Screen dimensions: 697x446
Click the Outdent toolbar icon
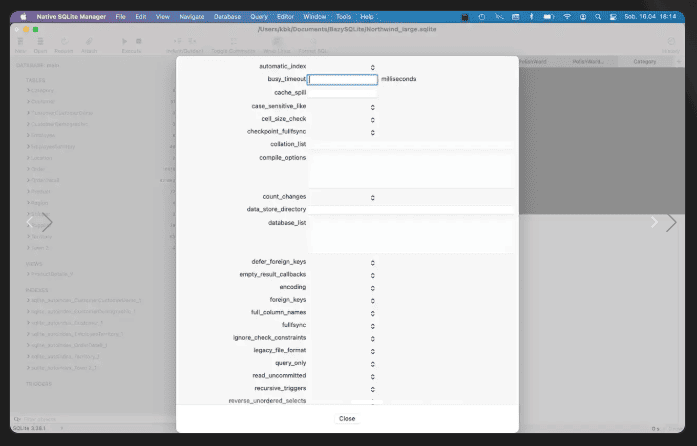192,41
